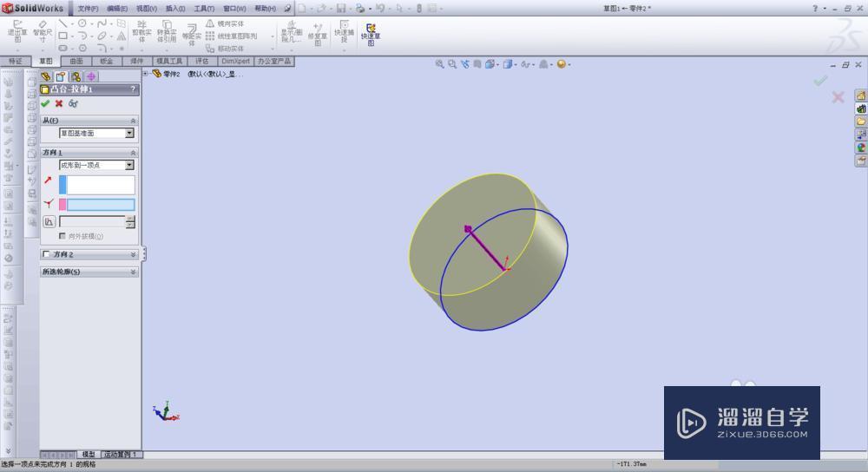Click Previous View icon in view toolbar
Viewport: 868px width, 472px height.
(x=464, y=64)
